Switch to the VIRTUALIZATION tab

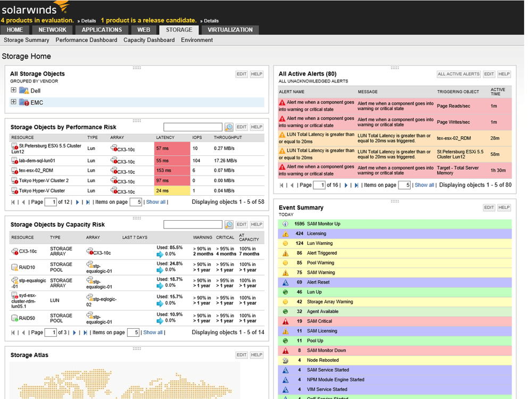pos(229,30)
